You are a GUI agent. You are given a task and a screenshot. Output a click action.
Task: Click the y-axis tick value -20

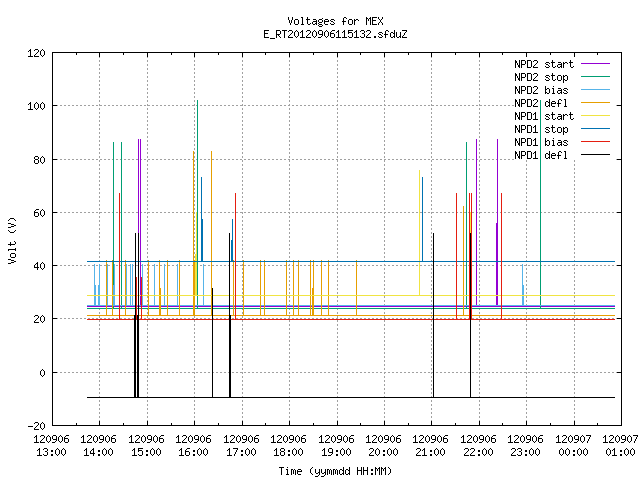pos(36,426)
